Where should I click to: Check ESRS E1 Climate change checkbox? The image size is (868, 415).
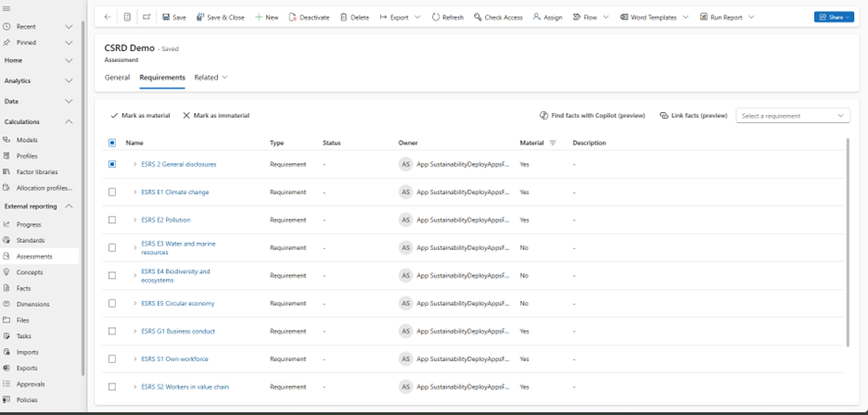tap(112, 192)
